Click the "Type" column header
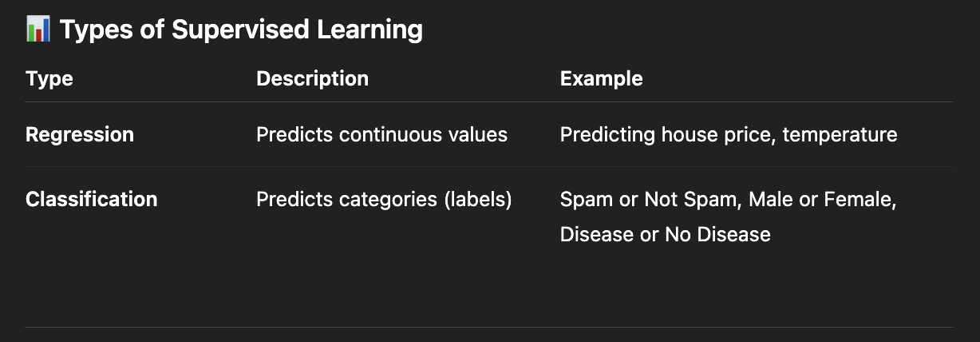Image resolution: width=980 pixels, height=342 pixels. (49, 78)
